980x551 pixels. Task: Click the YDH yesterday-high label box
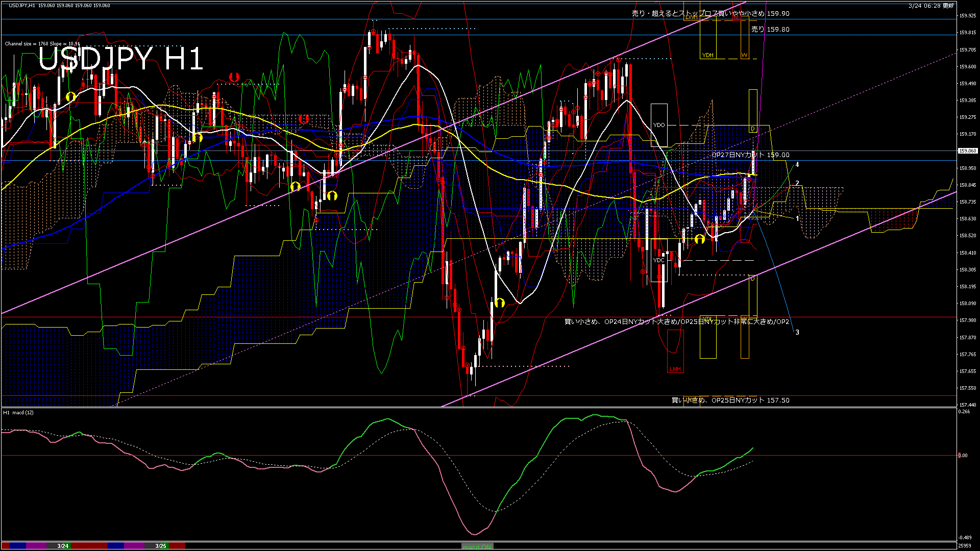[x=707, y=55]
